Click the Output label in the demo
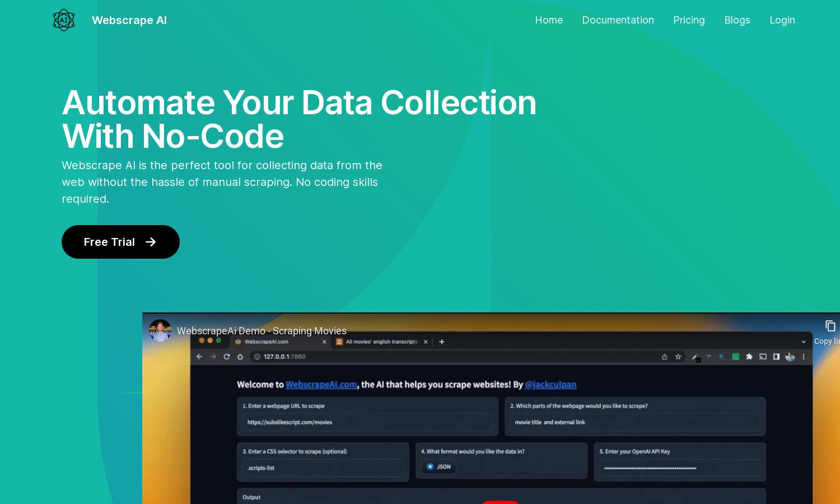840x504 pixels. click(251, 497)
